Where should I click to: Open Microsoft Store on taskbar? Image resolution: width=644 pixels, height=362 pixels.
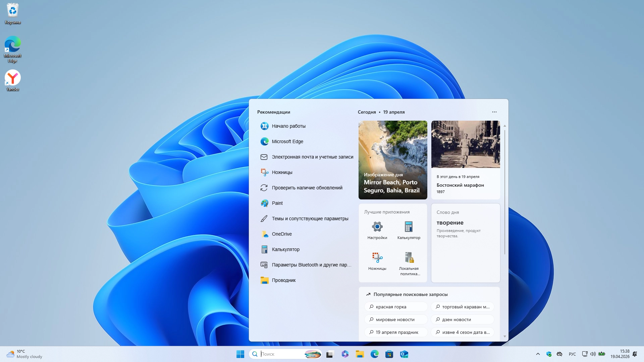tap(389, 354)
